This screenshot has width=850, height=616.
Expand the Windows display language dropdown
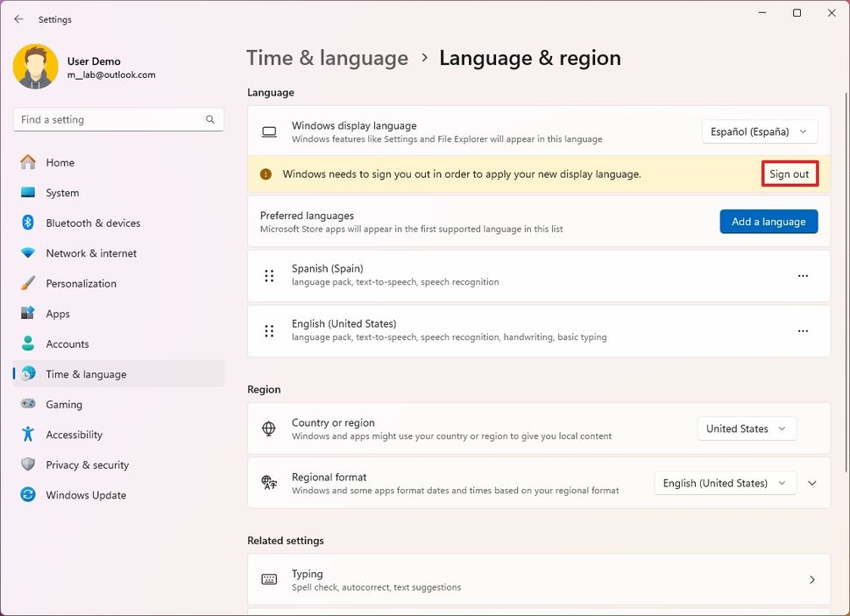(759, 131)
